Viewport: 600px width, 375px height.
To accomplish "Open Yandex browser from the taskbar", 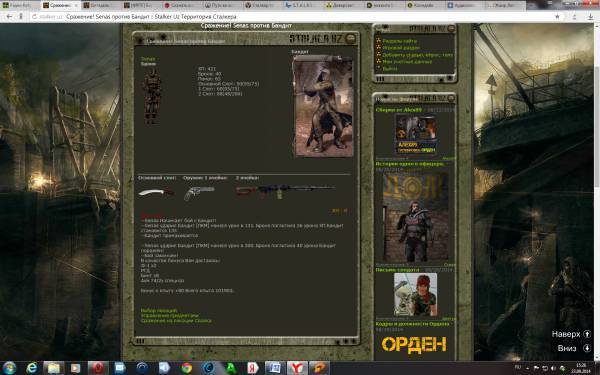I will pyautogui.click(x=297, y=368).
